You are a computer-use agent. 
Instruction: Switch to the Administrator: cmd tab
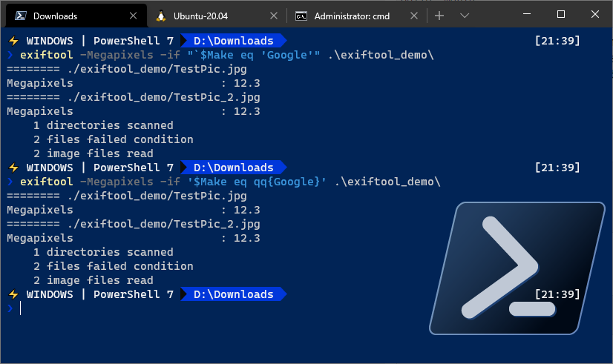coord(357,16)
